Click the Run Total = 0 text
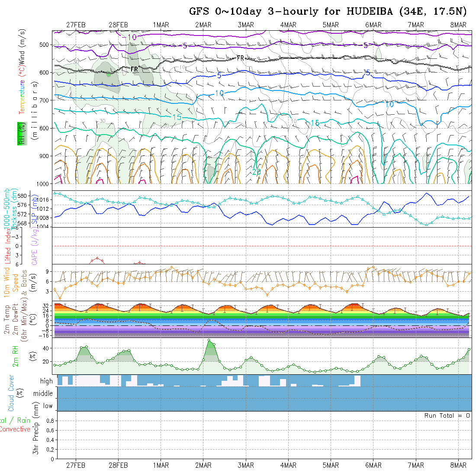This screenshot has width=476, height=476. (447, 415)
